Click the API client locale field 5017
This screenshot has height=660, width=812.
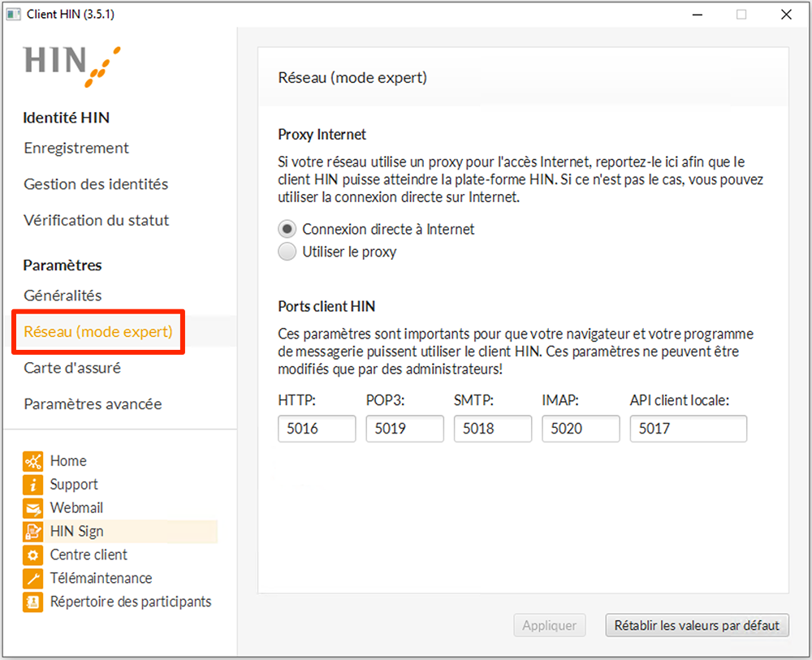(689, 429)
